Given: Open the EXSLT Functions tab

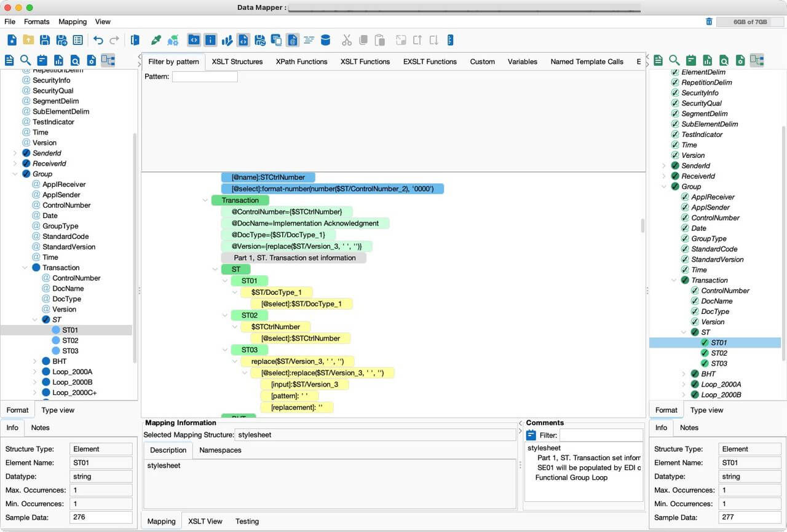Looking at the screenshot, I should pyautogui.click(x=430, y=61).
